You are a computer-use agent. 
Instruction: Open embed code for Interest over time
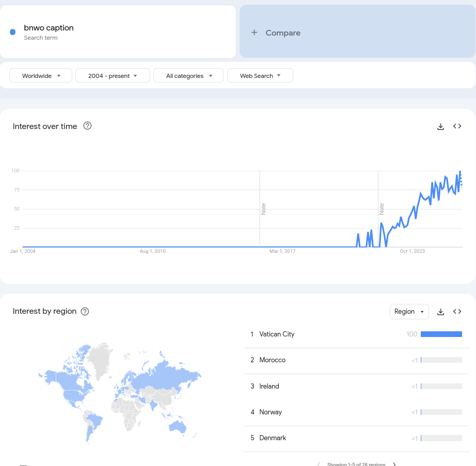457,126
